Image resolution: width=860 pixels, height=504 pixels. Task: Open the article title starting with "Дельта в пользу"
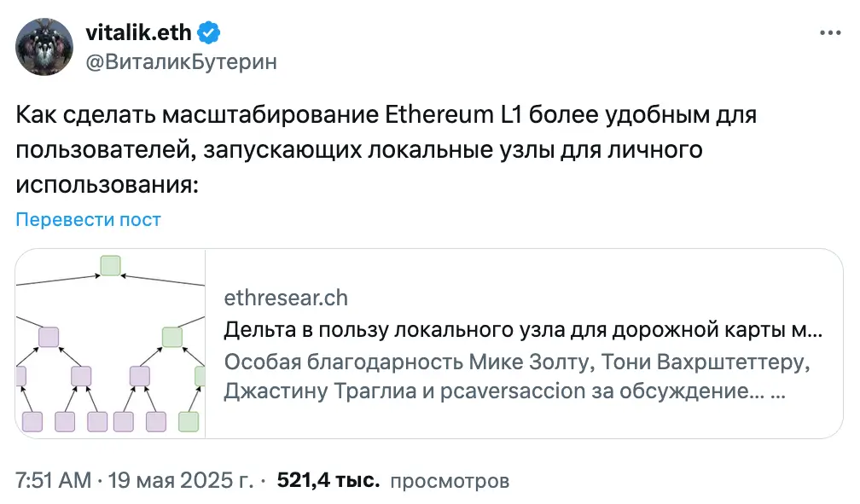point(522,329)
